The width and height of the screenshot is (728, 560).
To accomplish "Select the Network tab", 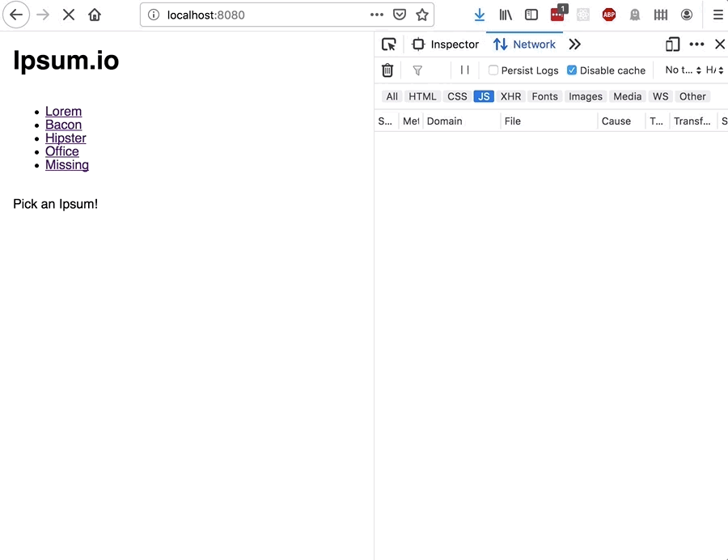I will click(x=524, y=45).
